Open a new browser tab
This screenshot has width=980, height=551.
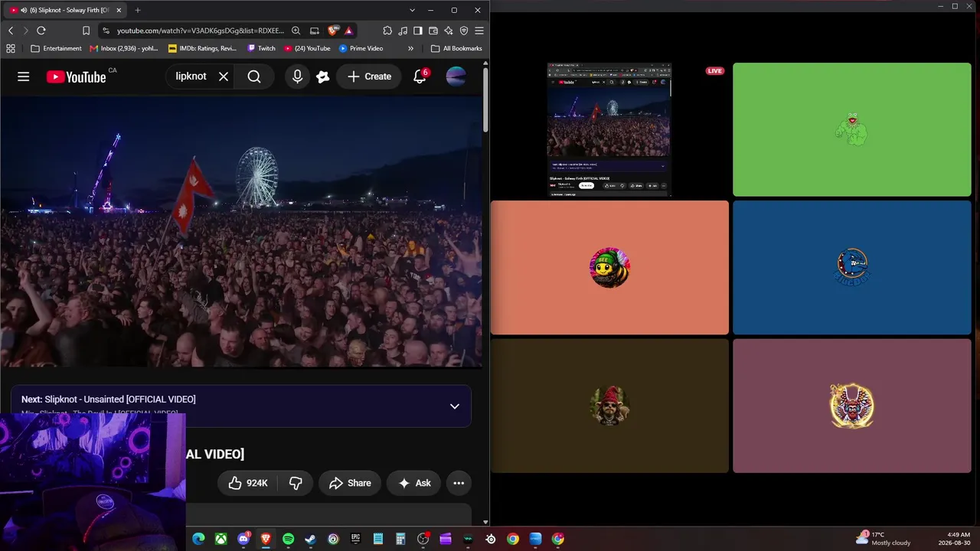pos(138,10)
